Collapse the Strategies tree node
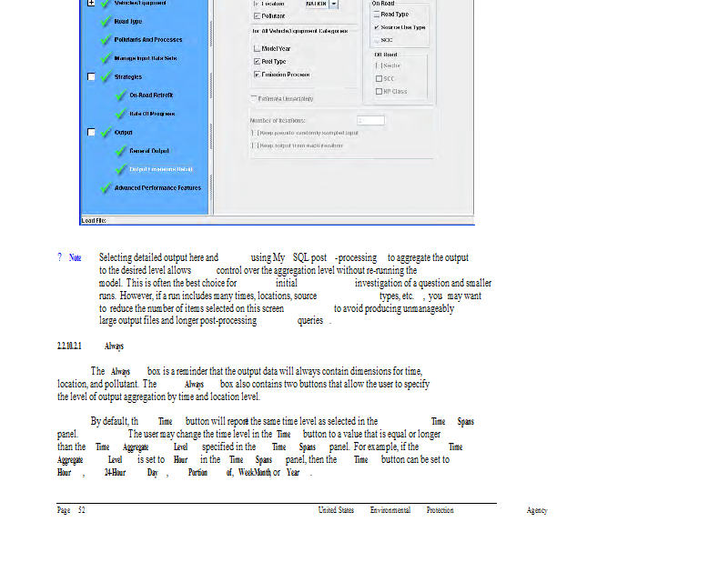Screen dimensions: 728x562 click(x=90, y=77)
